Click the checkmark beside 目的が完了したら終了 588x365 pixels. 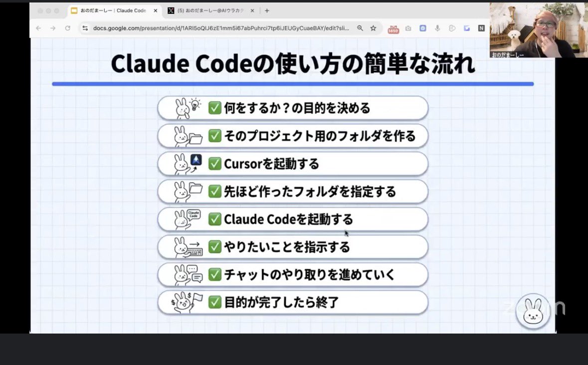(214, 303)
